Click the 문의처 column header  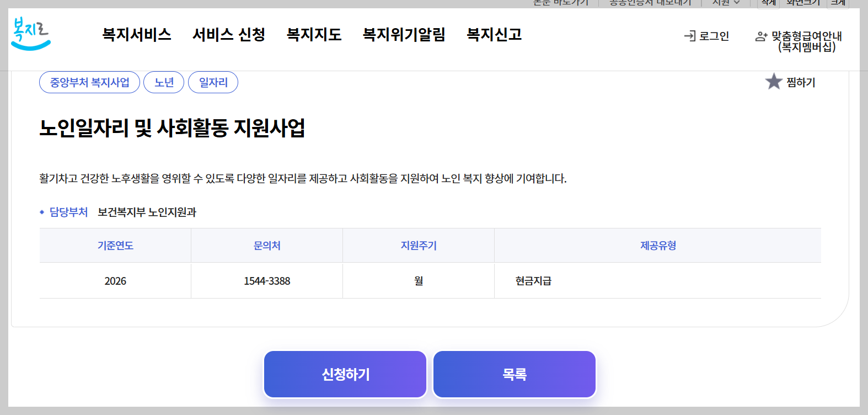[267, 246]
